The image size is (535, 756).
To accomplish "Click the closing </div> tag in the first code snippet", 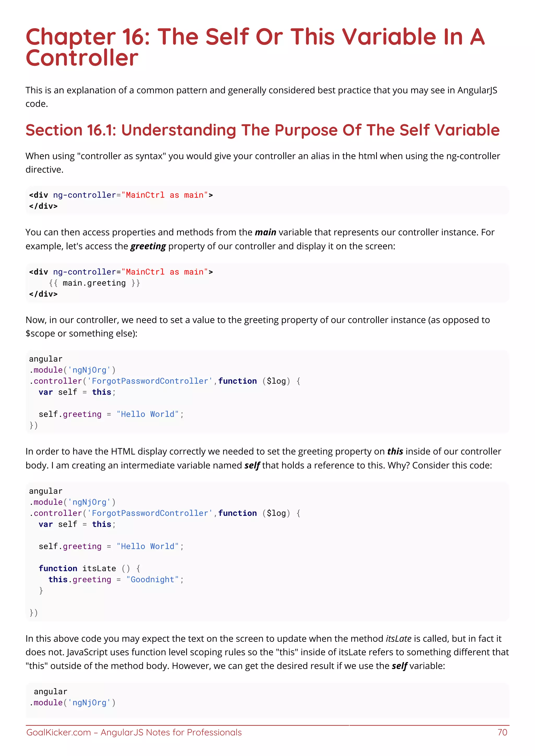I will (43, 206).
